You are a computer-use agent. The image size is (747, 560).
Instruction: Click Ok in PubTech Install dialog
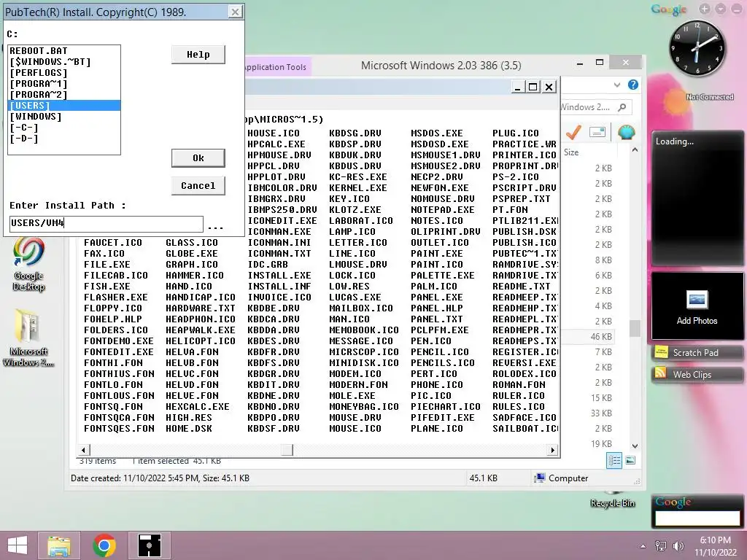198,158
